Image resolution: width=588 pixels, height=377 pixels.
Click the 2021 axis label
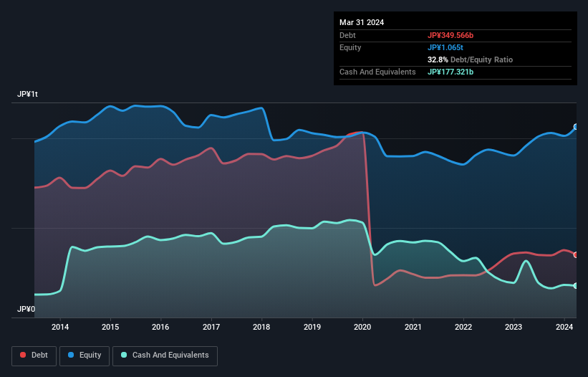pos(413,327)
